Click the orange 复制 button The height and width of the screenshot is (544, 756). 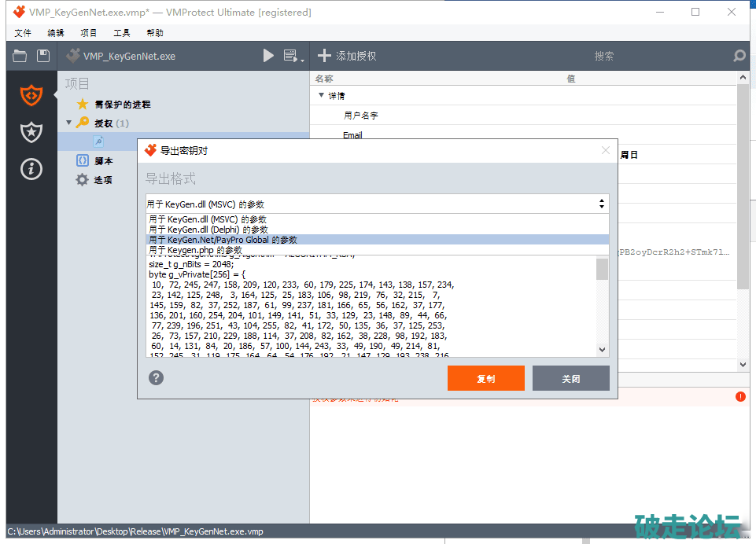point(485,378)
